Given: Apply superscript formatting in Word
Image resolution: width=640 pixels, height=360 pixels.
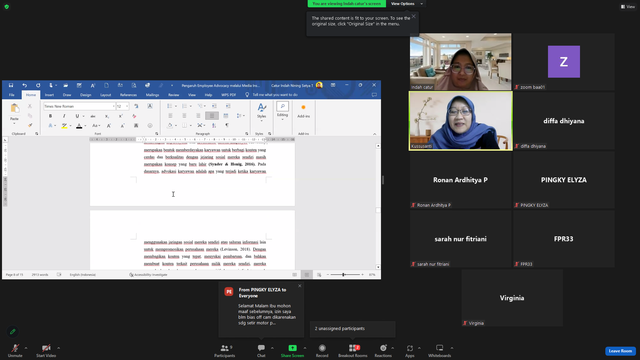Looking at the screenshot, I should tap(120, 116).
